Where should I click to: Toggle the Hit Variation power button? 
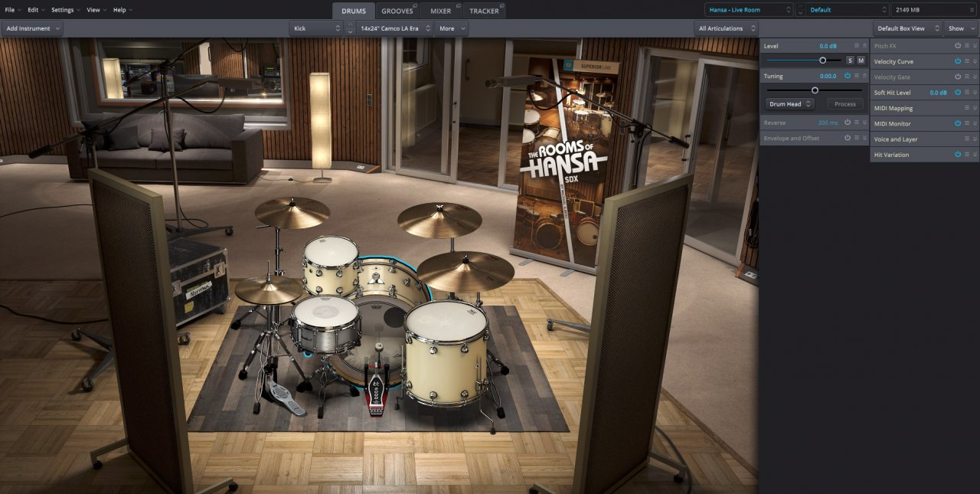(958, 155)
